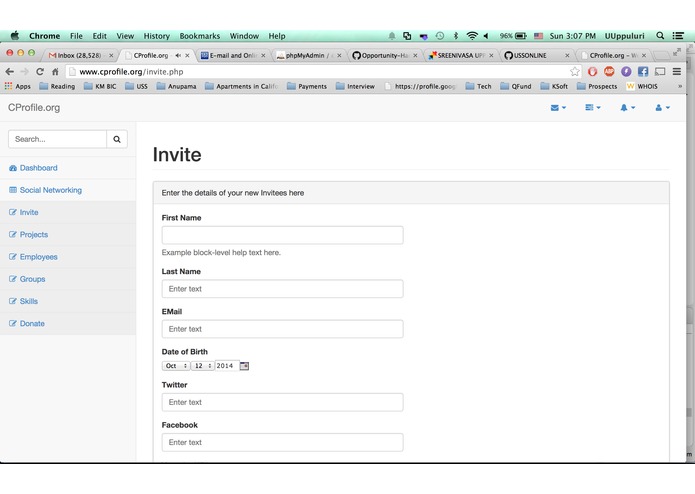Open the Reading bookmarks folder
The height and width of the screenshot is (494, 695).
[57, 86]
